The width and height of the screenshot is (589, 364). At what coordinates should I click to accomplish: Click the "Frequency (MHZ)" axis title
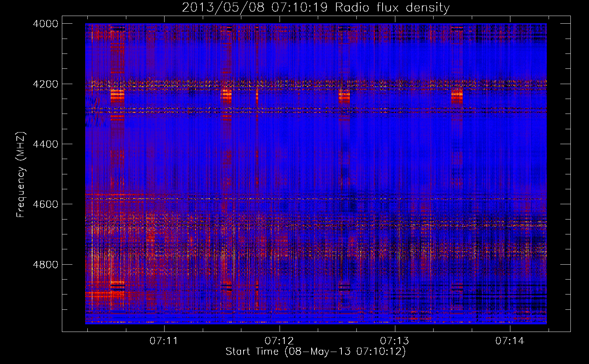coord(21,175)
